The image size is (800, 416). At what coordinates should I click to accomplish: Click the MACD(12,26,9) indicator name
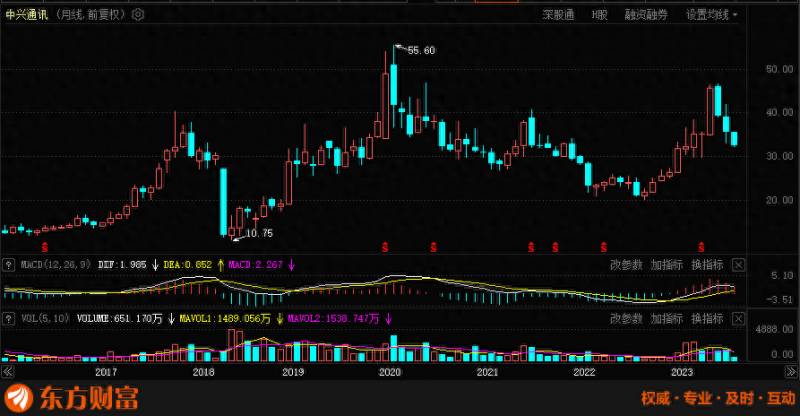click(x=56, y=265)
